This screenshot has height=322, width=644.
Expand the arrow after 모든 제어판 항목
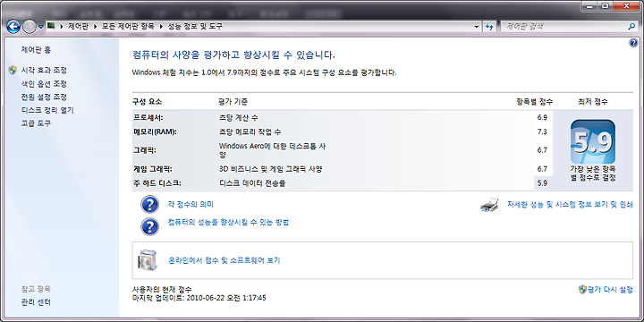tap(161, 27)
